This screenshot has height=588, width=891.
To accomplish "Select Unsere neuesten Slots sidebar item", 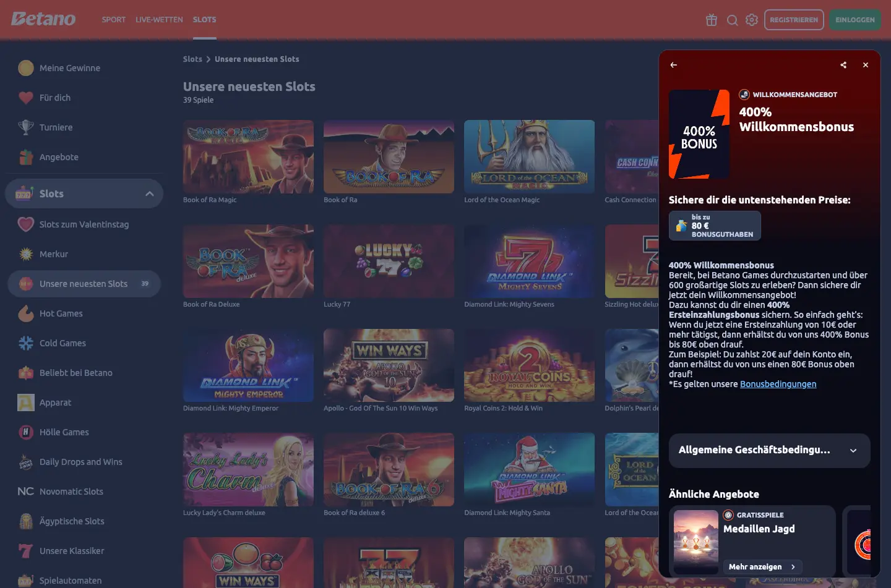I will pyautogui.click(x=84, y=284).
